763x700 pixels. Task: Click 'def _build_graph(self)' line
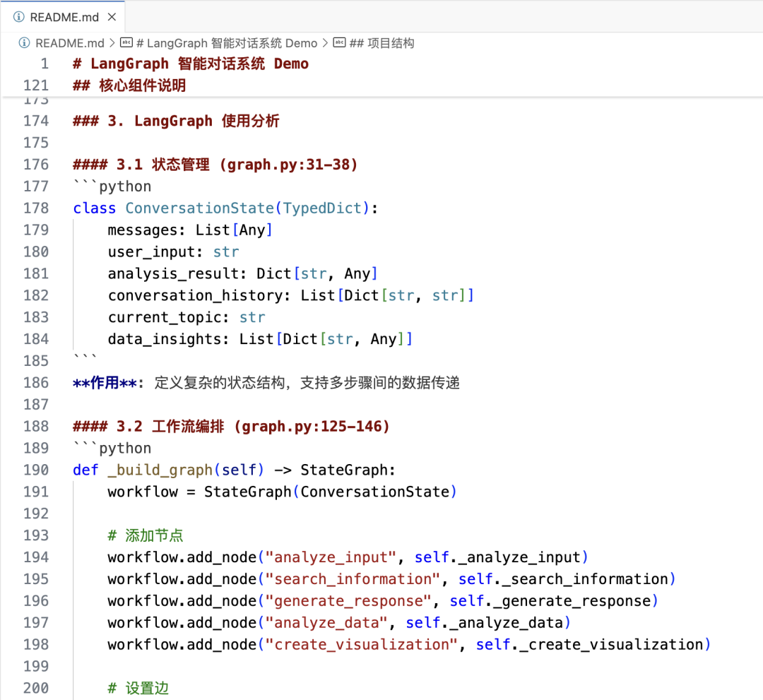[x=234, y=470]
